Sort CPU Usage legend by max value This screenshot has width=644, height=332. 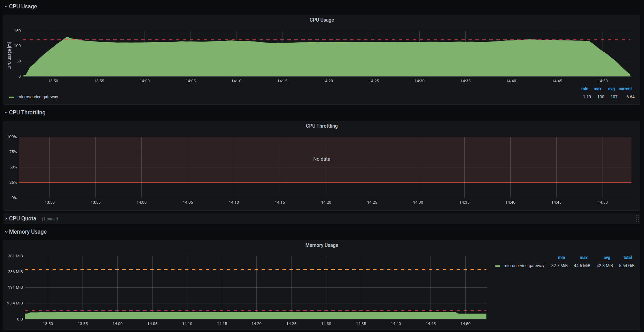tap(597, 89)
